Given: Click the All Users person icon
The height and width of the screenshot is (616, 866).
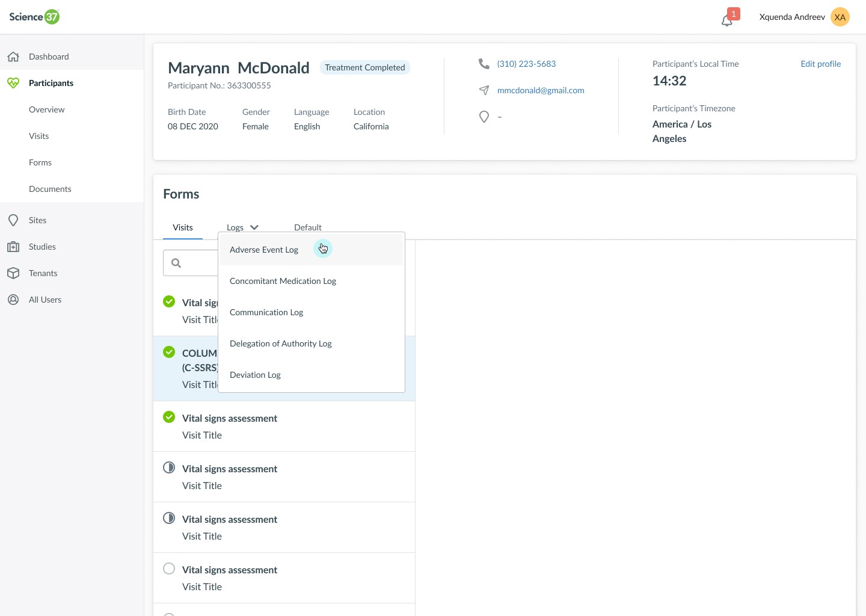Looking at the screenshot, I should (13, 300).
